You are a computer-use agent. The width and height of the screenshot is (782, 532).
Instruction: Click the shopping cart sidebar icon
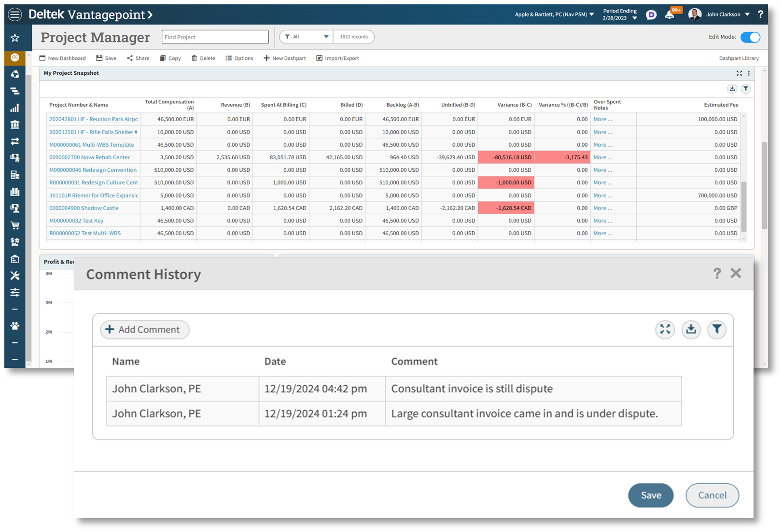15,225
